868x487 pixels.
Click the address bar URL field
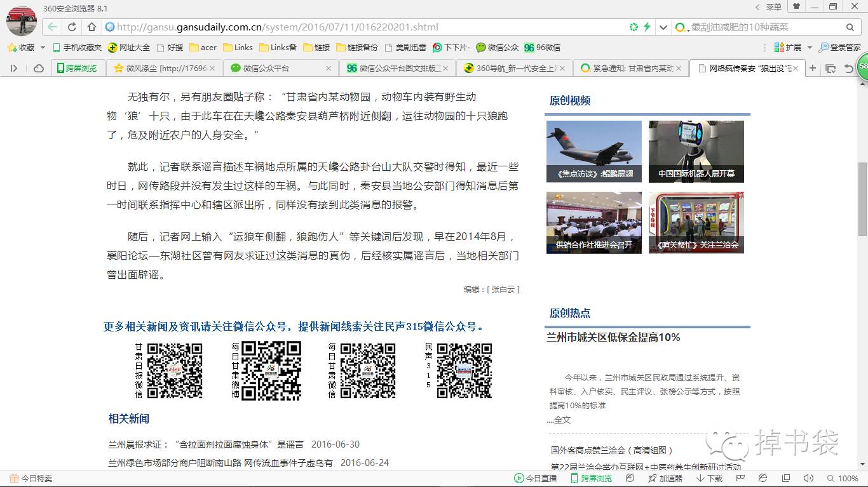(365, 27)
